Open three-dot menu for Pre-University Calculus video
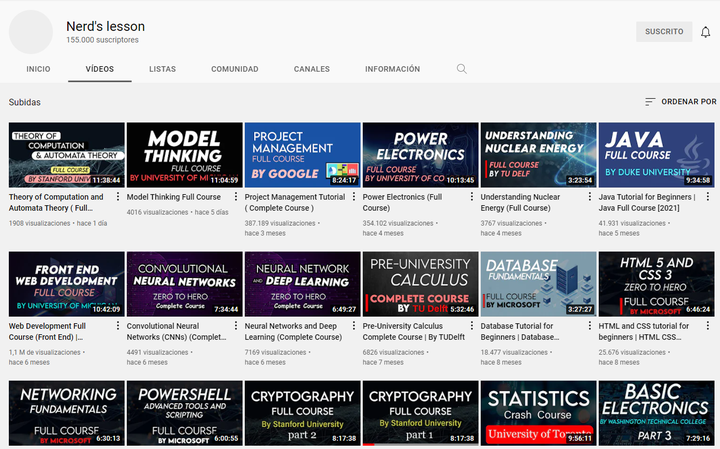Screen dimensions: 720x449 click(472, 326)
